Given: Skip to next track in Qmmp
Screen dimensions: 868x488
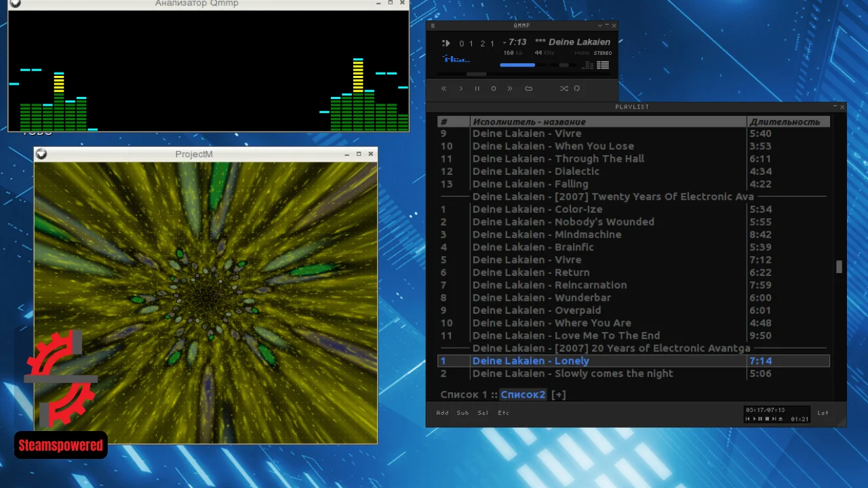Looking at the screenshot, I should click(x=510, y=89).
